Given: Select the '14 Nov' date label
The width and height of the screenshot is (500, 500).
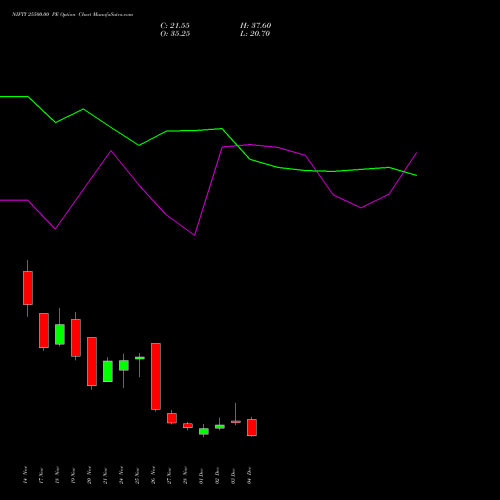Looking at the screenshot, I should (x=25, y=475).
